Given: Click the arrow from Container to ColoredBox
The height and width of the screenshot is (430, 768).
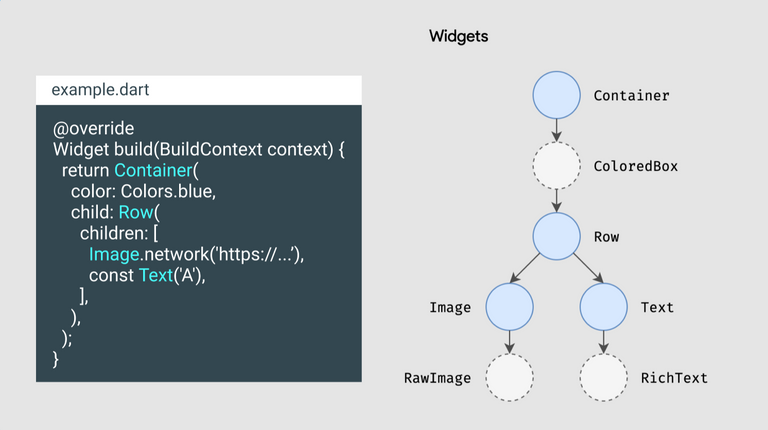Looking at the screenshot, I should pyautogui.click(x=556, y=130).
